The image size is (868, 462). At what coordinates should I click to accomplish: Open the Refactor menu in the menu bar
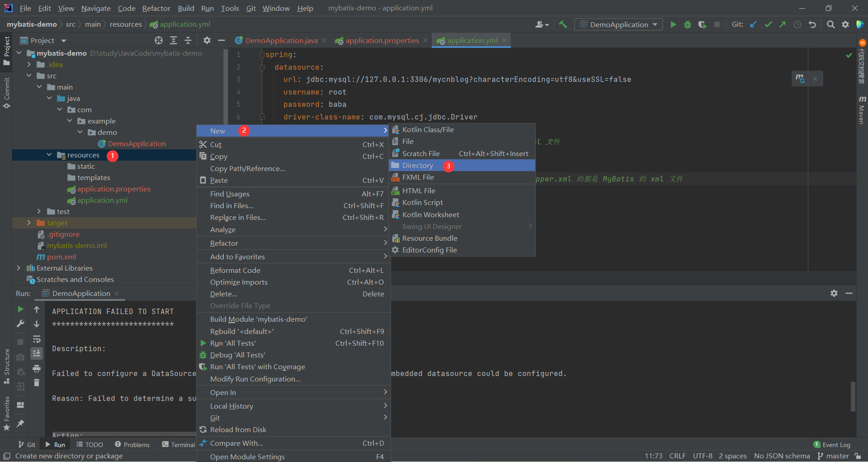[x=156, y=8]
